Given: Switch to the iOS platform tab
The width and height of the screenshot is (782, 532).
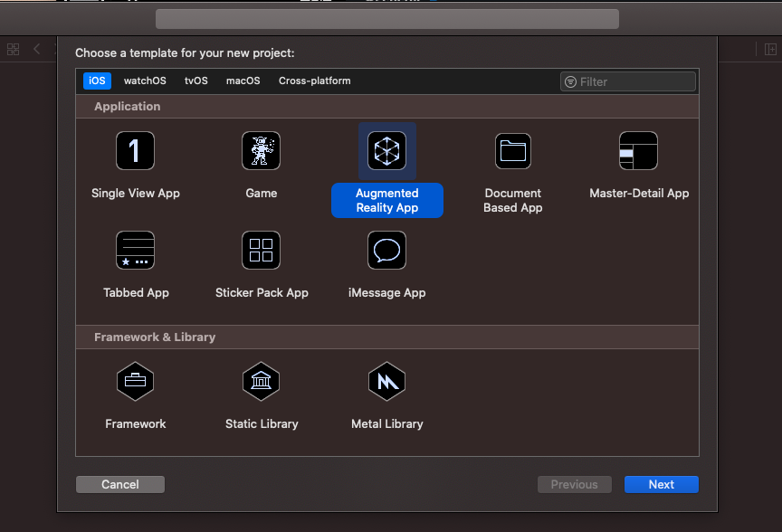Looking at the screenshot, I should (x=97, y=81).
